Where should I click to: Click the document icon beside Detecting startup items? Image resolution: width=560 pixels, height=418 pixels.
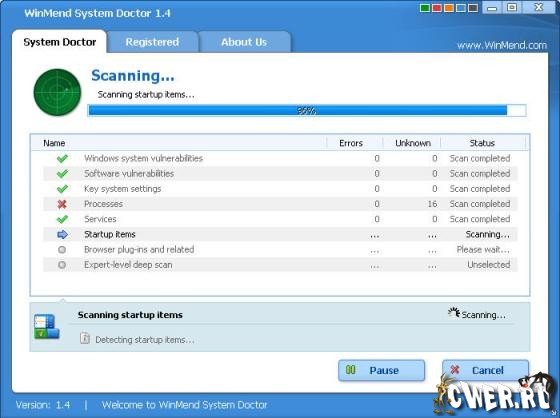85,338
